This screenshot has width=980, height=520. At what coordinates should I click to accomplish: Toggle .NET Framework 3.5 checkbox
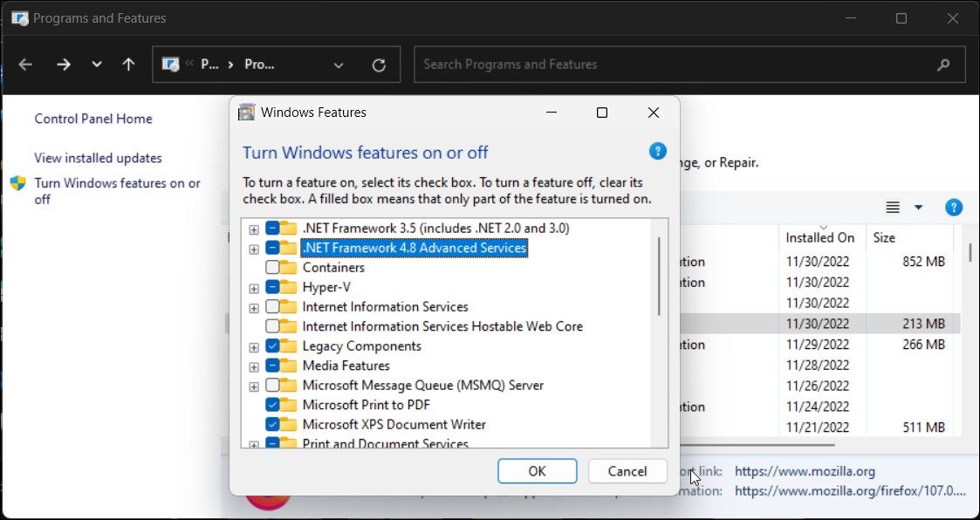(x=272, y=228)
